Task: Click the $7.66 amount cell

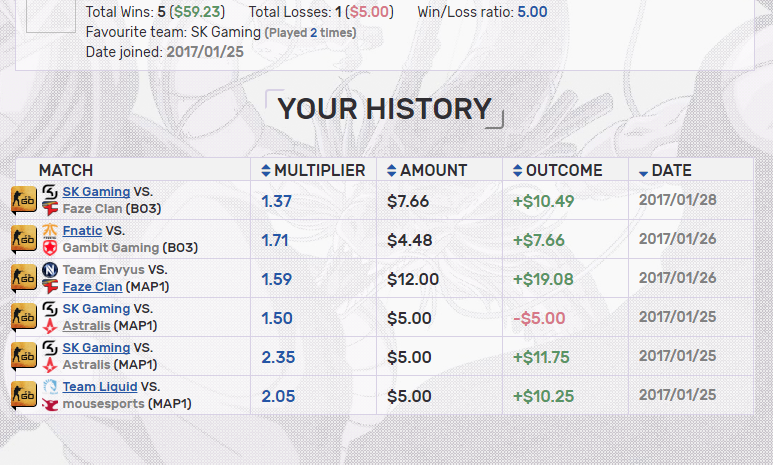Action: pos(408,201)
